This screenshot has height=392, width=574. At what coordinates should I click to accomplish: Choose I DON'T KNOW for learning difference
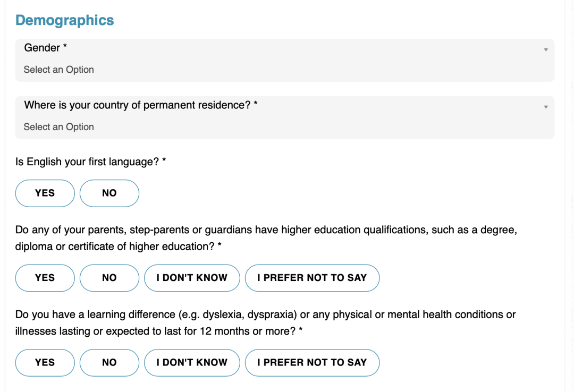192,363
